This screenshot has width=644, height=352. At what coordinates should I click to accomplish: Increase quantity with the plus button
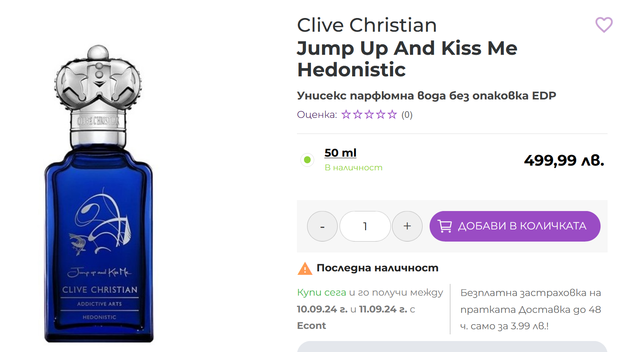click(407, 226)
